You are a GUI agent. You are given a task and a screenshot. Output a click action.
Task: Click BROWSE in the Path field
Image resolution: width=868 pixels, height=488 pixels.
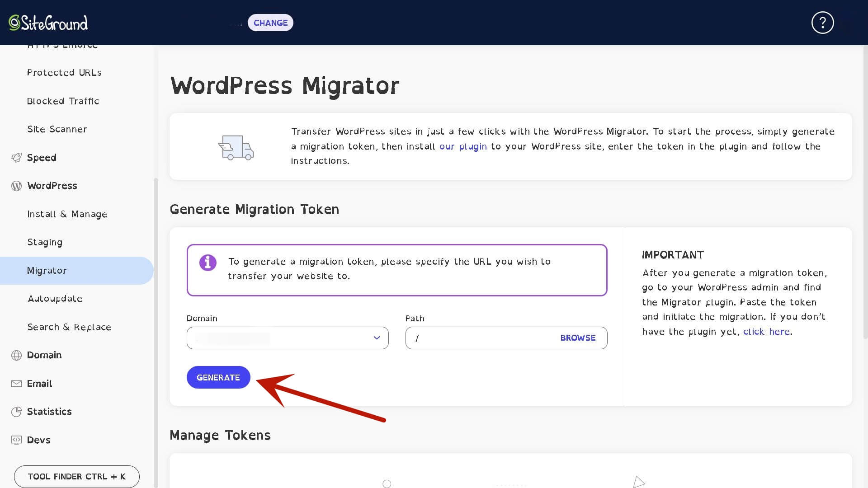578,338
